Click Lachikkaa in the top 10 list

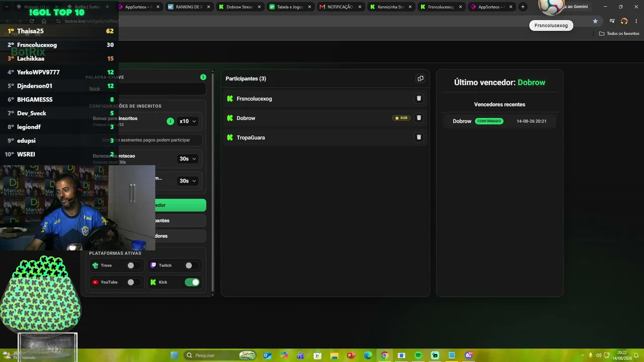[x=31, y=58]
